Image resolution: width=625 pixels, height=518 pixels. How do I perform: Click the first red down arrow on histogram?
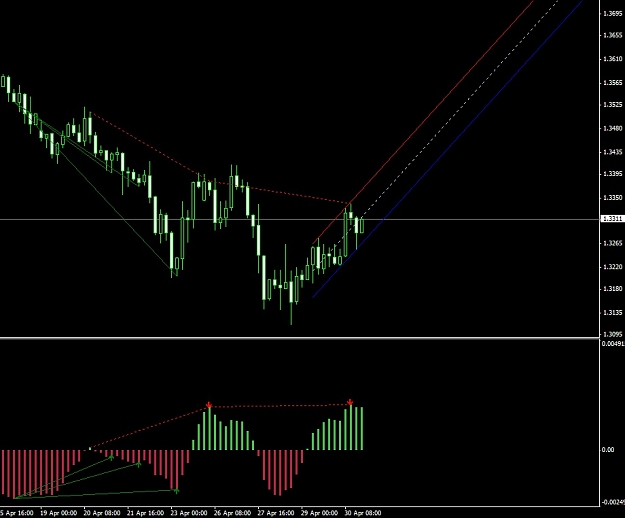point(209,405)
